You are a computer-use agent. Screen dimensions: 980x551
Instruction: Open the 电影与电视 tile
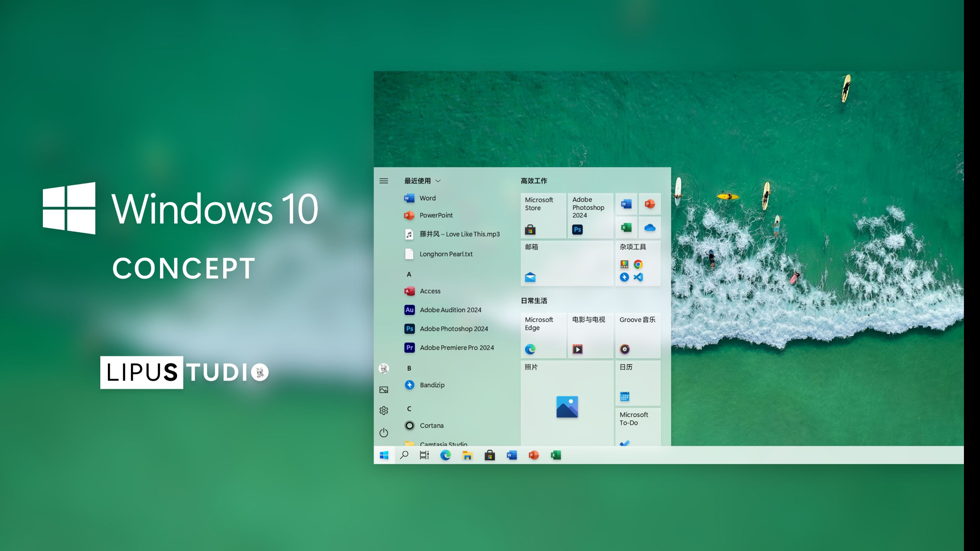591,336
